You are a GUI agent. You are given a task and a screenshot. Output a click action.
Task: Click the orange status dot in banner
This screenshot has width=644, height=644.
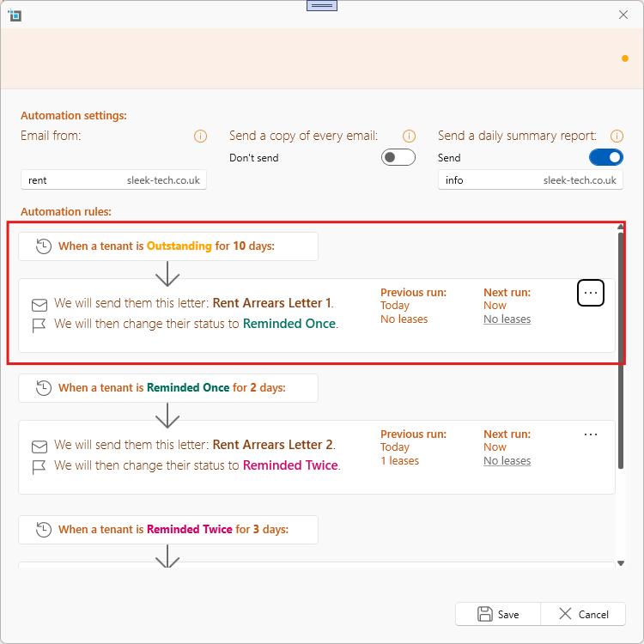(x=625, y=58)
